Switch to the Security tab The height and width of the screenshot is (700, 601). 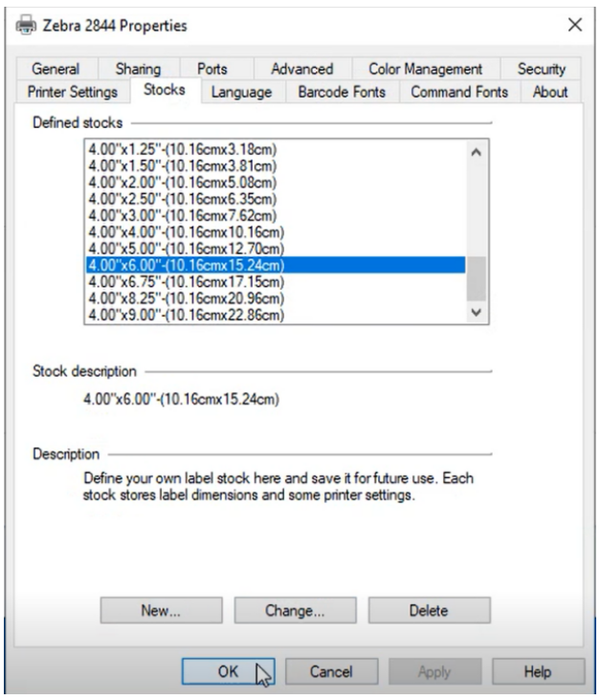click(541, 69)
